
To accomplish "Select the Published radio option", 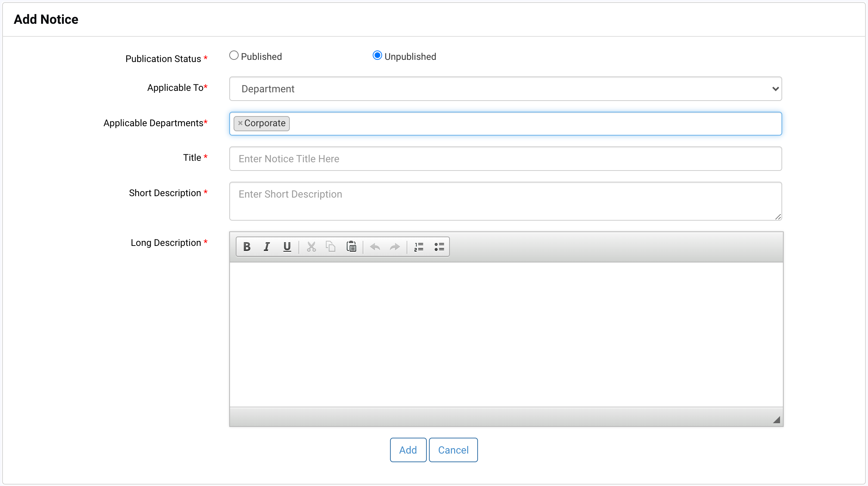I will coord(234,56).
